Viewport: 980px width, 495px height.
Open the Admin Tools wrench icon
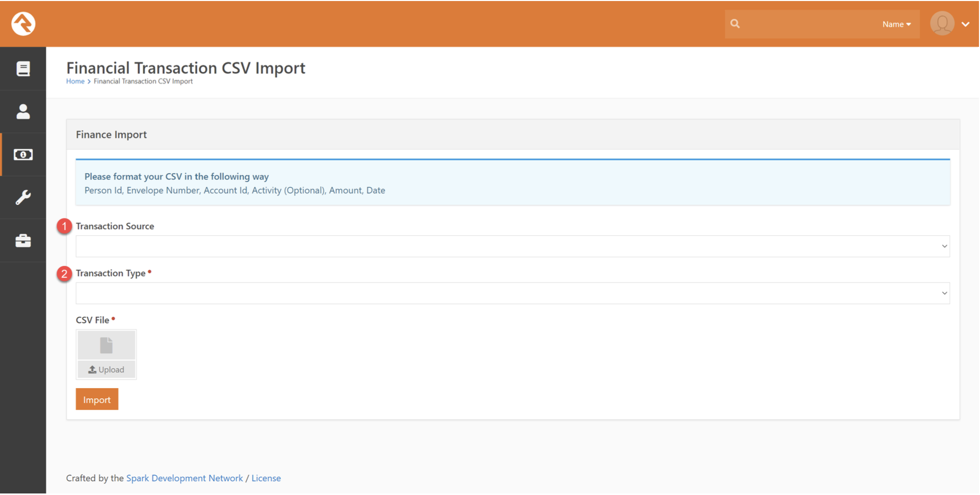[23, 198]
